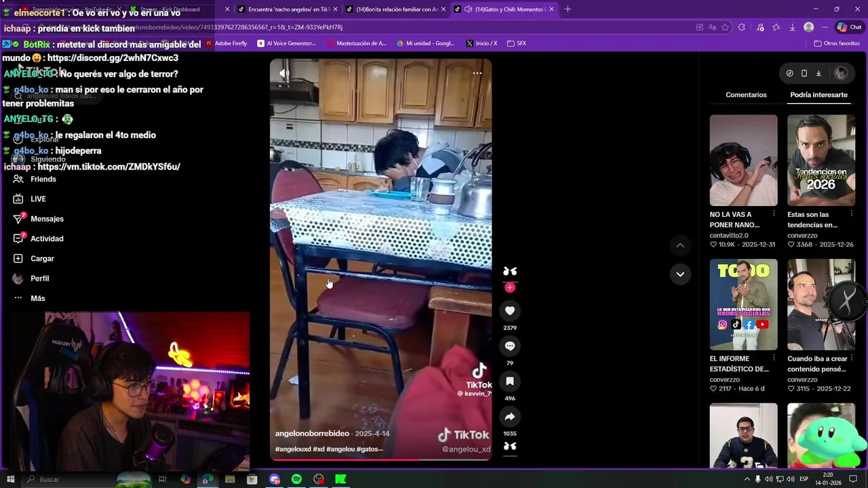The width and height of the screenshot is (868, 488).
Task: Open Spotify from the taskbar
Action: click(x=296, y=479)
